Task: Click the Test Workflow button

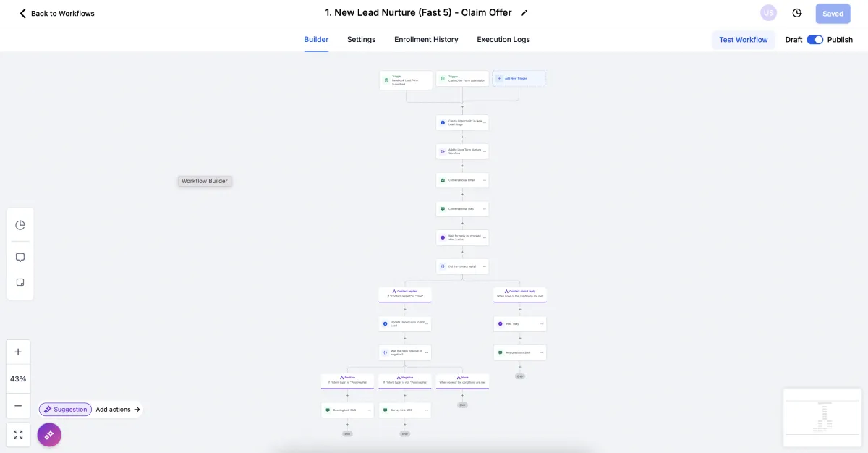Action: click(744, 40)
